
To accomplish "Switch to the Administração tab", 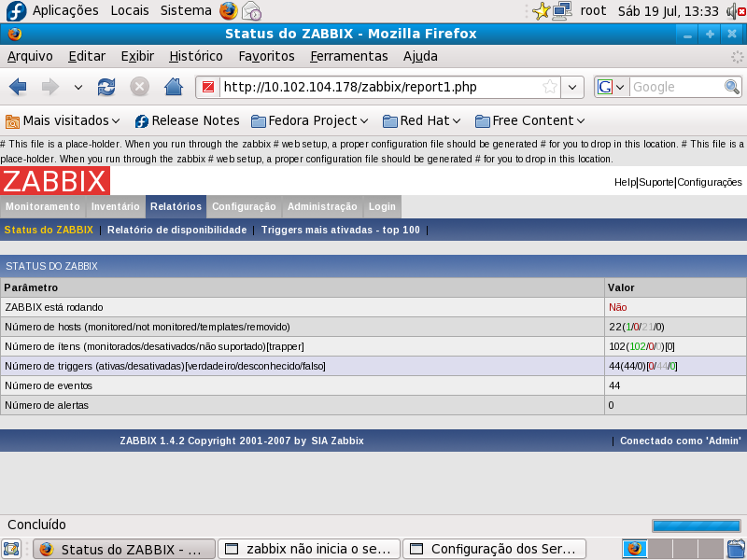I will point(322,206).
